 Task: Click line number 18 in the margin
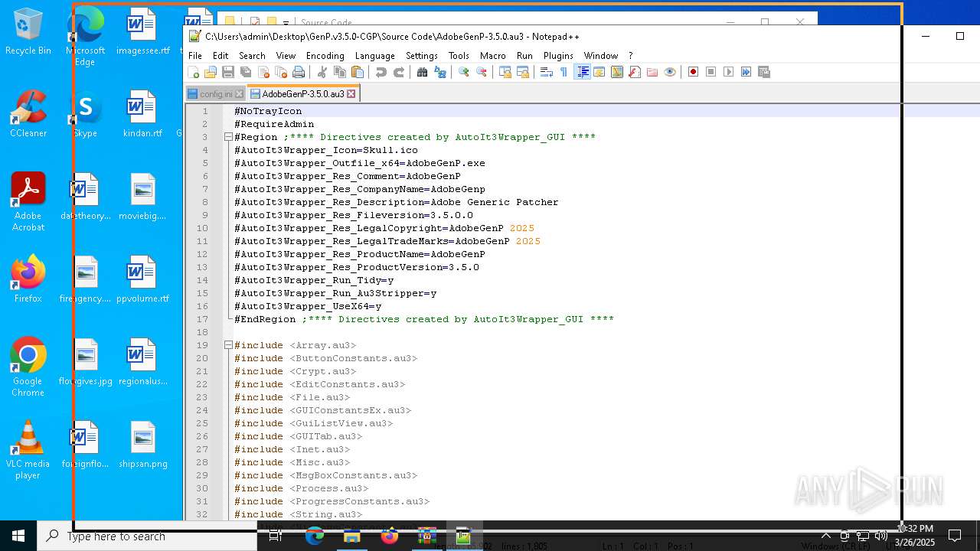202,332
